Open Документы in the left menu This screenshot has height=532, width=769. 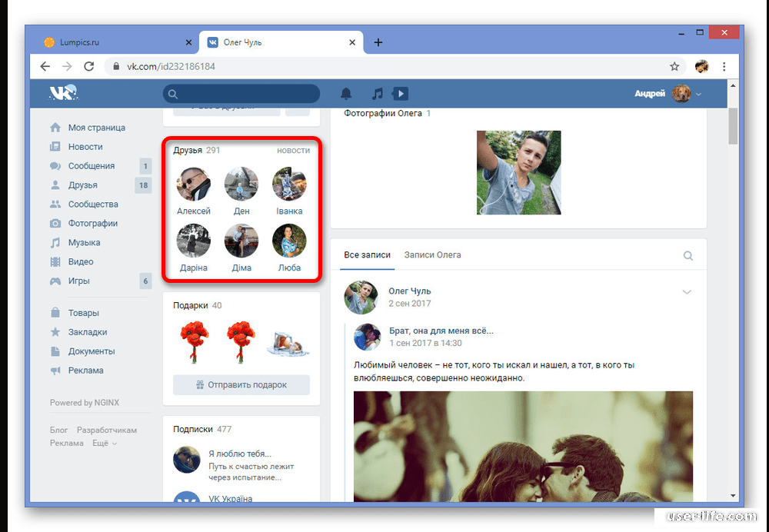(92, 351)
